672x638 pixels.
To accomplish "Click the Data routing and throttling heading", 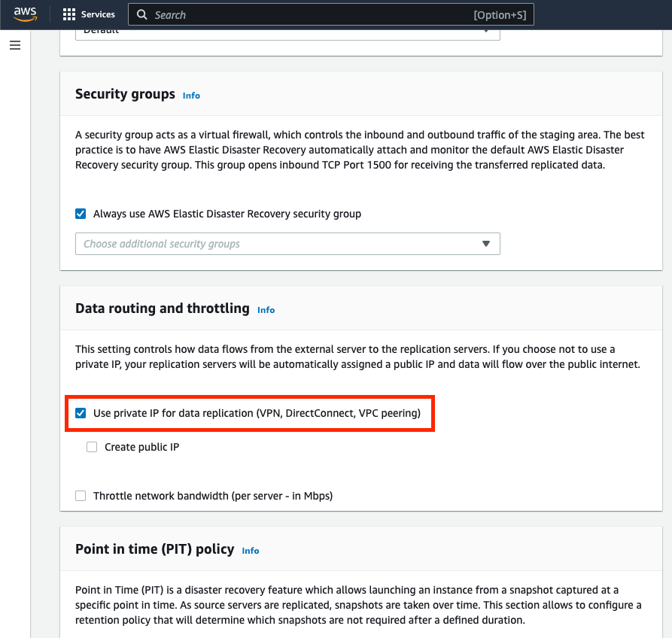I will coord(163,308).
